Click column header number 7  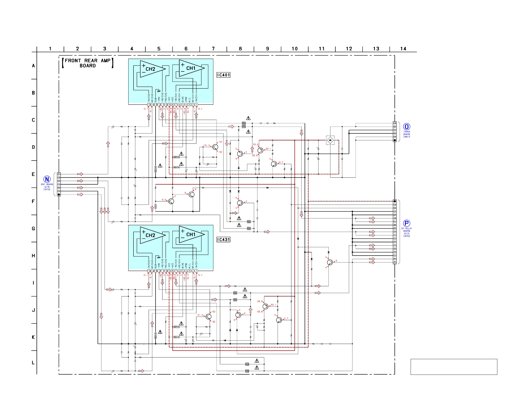point(213,49)
